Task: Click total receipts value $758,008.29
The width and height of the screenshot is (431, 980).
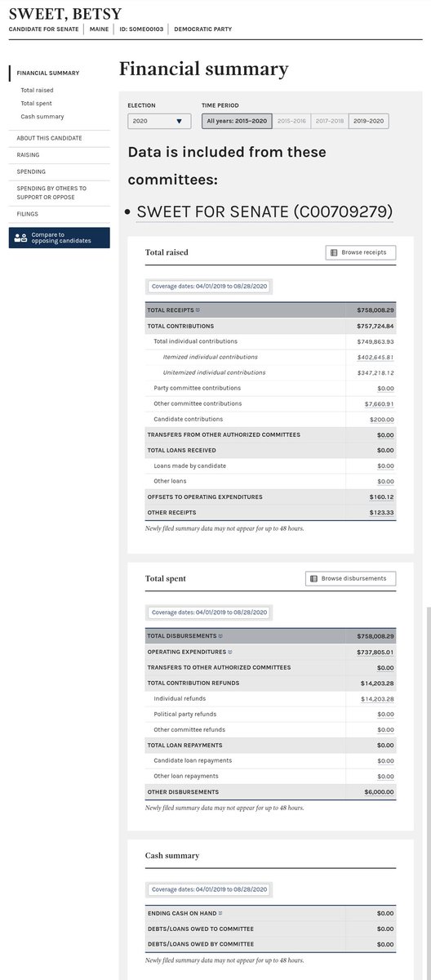Action: 375,310
